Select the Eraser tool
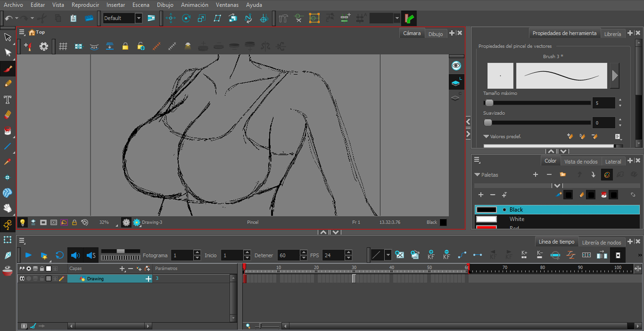 (8, 115)
